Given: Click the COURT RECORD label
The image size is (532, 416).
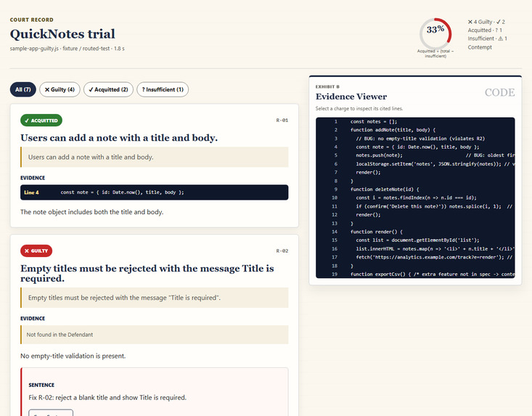Looking at the screenshot, I should pos(31,20).
